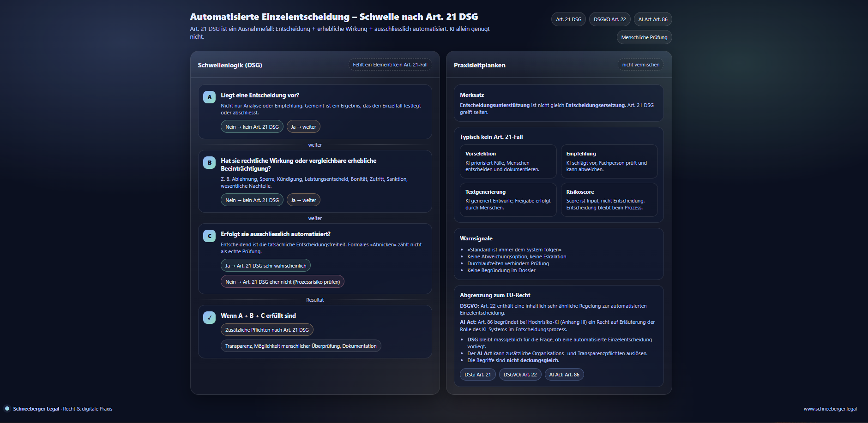
Task: Click the "Praxisleitplanken" panel heading
Action: [x=479, y=65]
